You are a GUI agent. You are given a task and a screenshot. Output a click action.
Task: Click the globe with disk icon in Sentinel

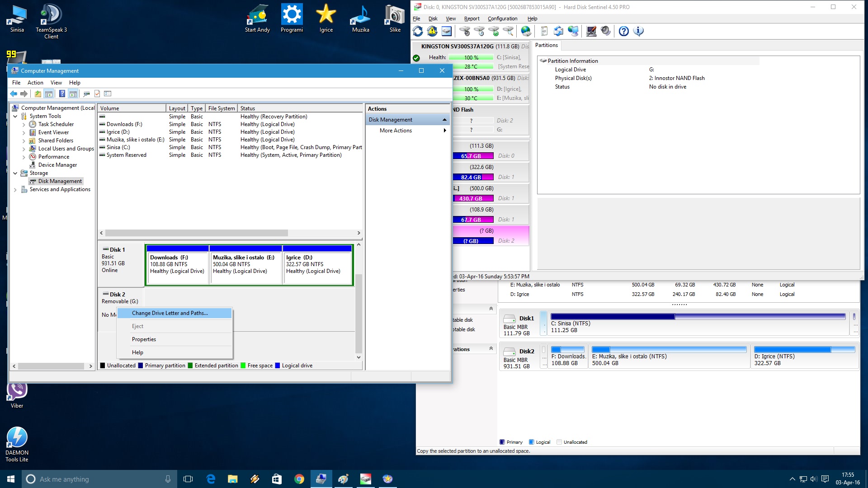pos(526,31)
